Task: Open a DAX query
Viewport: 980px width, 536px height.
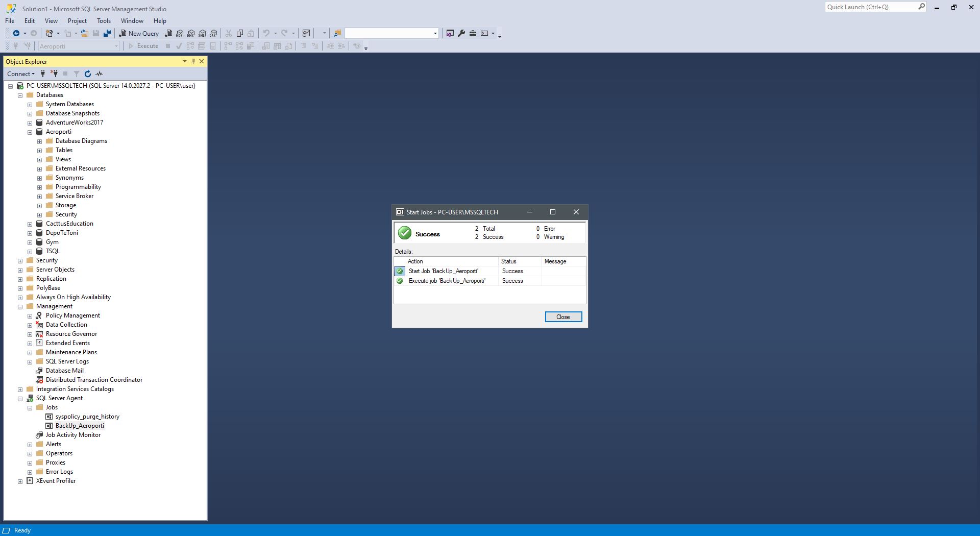Action: point(213,33)
